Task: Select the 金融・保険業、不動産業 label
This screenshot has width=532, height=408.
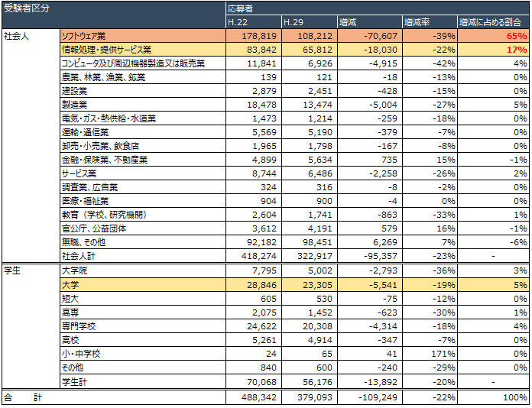Action: tap(105, 160)
